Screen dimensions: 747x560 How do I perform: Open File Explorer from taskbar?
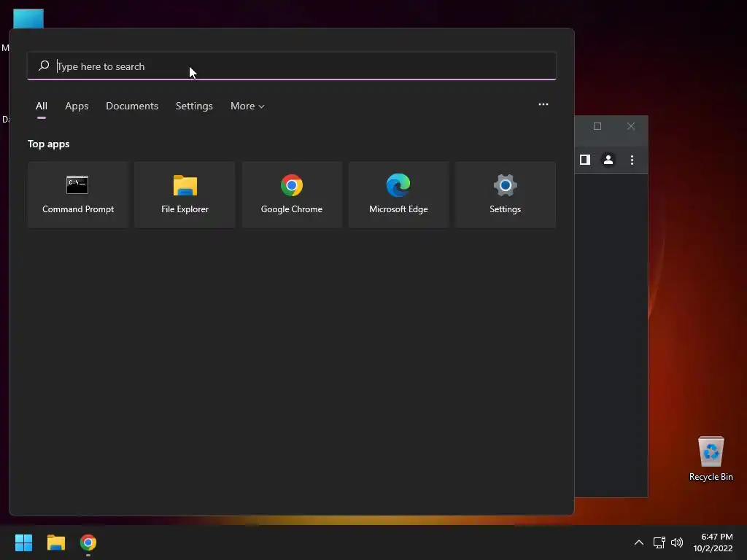[55, 542]
